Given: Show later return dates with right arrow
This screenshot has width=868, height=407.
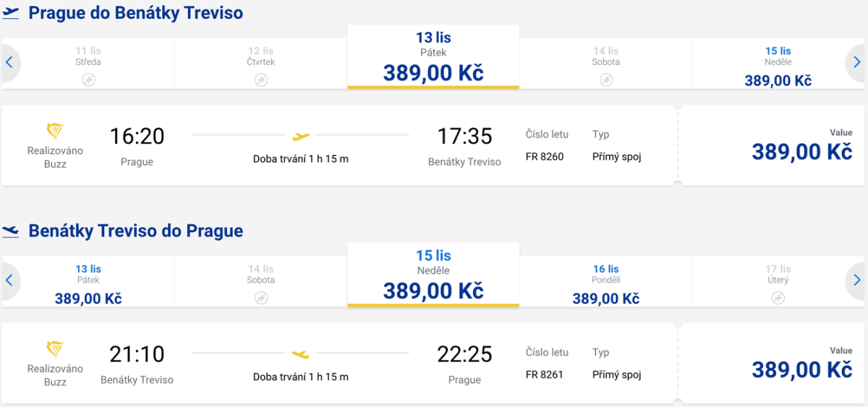Looking at the screenshot, I should (x=857, y=280).
